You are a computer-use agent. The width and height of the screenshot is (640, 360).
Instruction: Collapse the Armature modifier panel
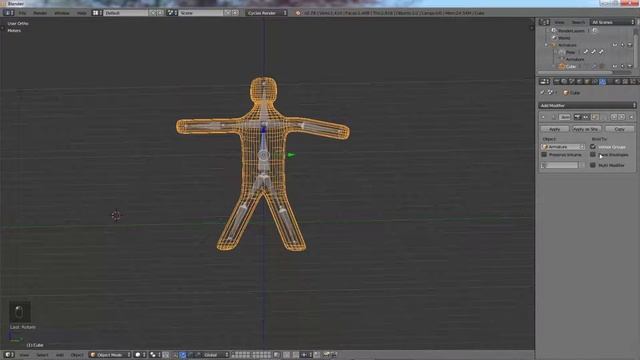[543, 117]
